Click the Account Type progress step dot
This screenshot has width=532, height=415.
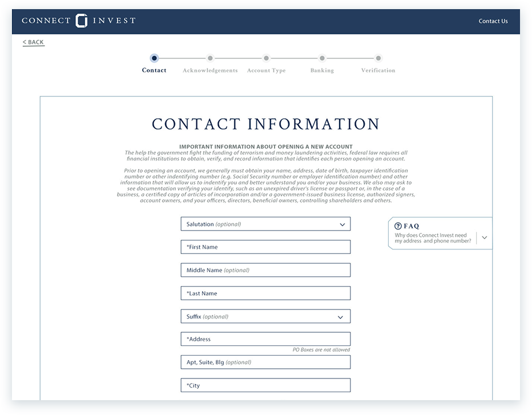click(x=266, y=58)
